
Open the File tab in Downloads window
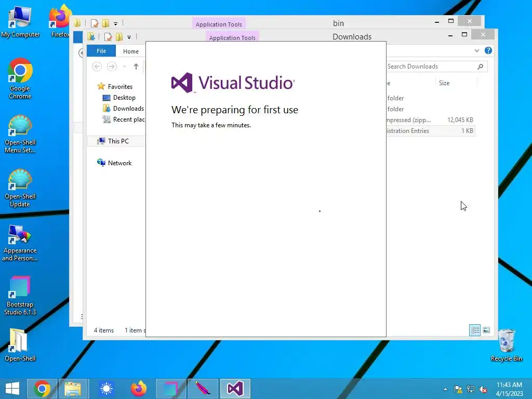click(101, 51)
